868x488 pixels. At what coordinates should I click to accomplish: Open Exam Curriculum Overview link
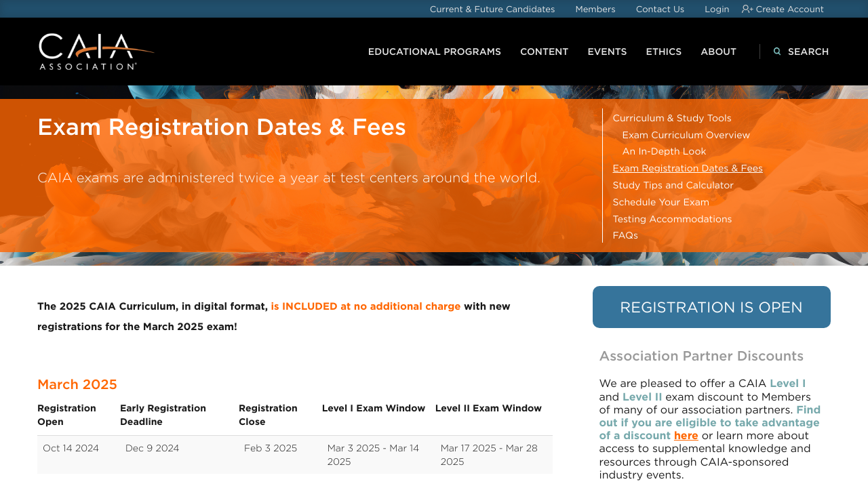(x=686, y=135)
